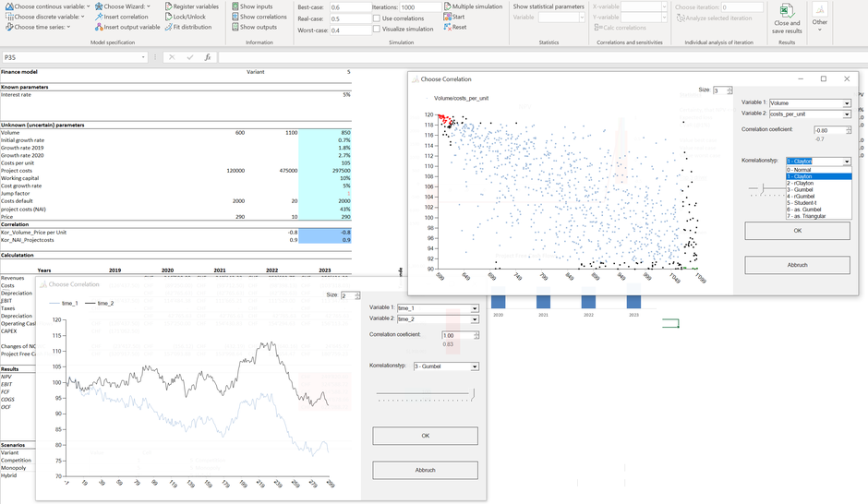Minimize the upper Choose Correlation window
Screen dimensions: 868x504
[801, 79]
